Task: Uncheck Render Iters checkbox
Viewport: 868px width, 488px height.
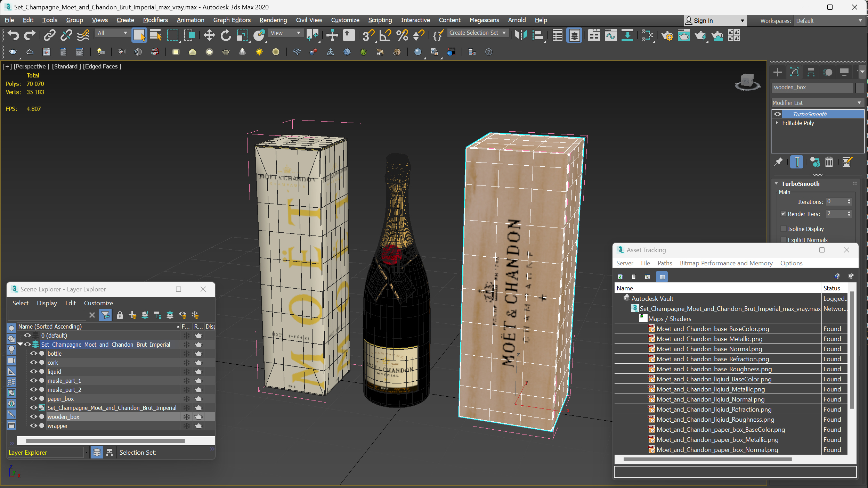Action: point(784,214)
